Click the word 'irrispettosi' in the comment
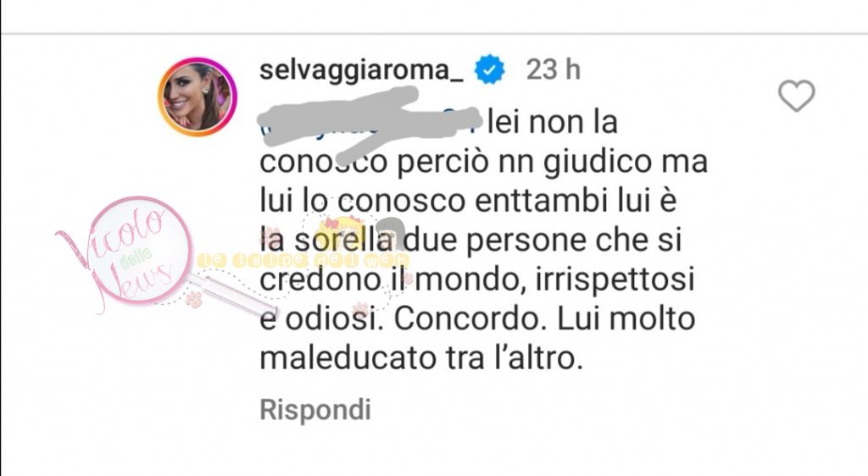This screenshot has width=868, height=476. point(615,280)
